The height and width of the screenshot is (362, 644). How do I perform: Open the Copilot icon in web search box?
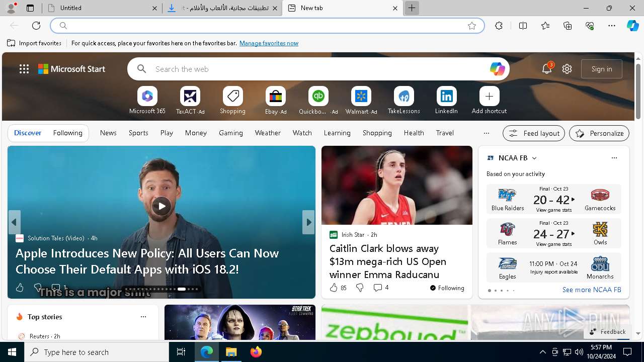497,69
